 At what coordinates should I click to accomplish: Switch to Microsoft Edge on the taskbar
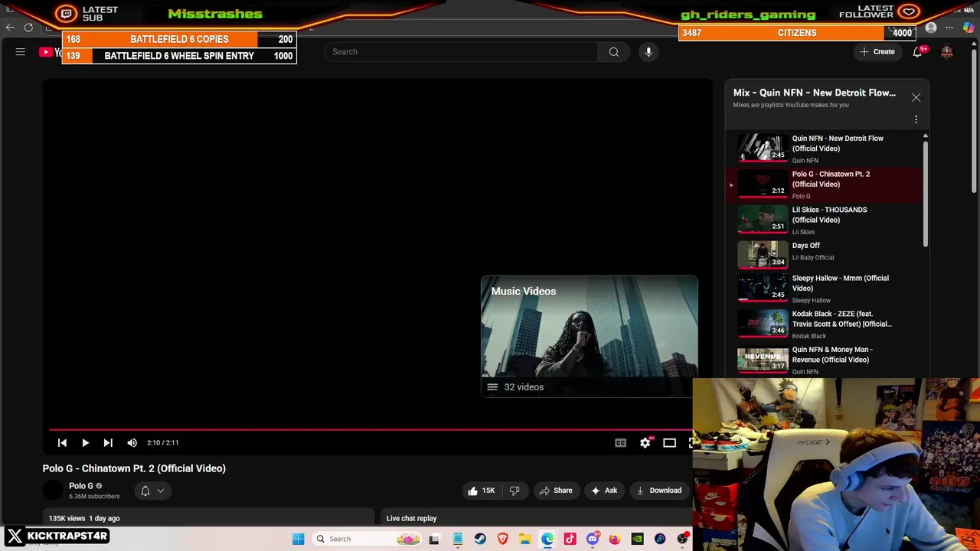[547, 539]
